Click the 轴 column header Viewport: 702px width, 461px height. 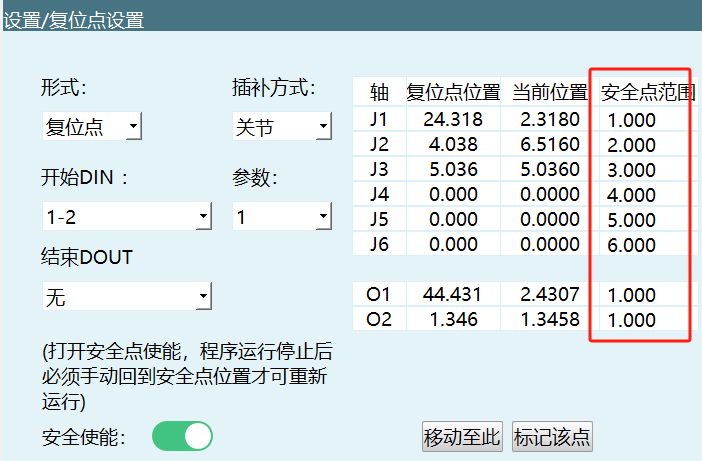(x=379, y=92)
